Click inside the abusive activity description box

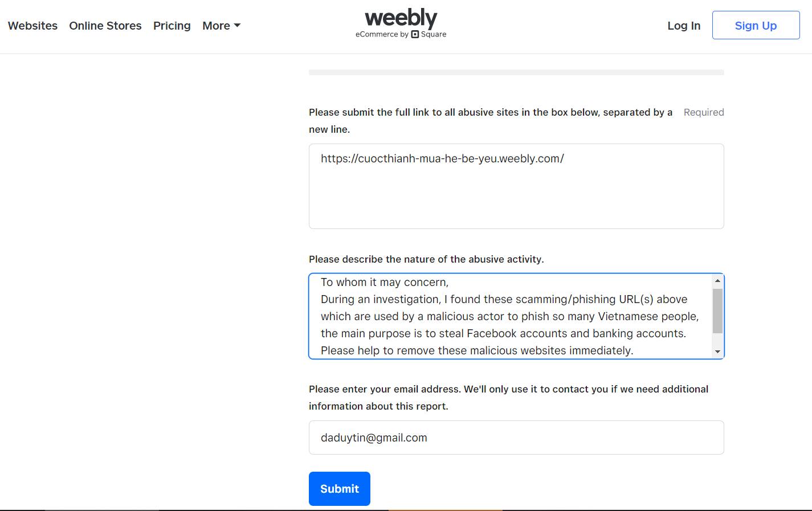(x=510, y=316)
